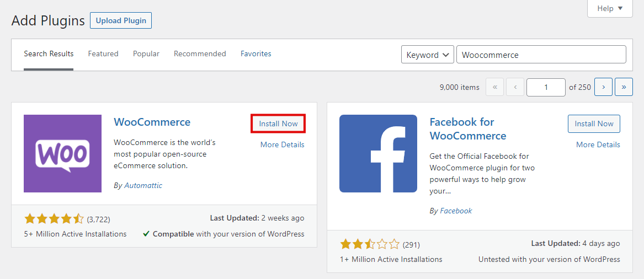The image size is (644, 279).
Task: Open the Automattic author link
Action: coord(143,185)
